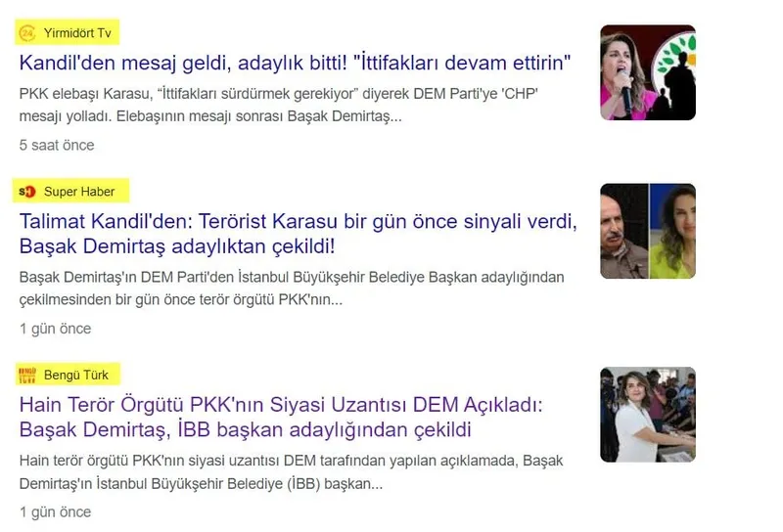This screenshot has width=783, height=532.
Task: Click the Bengü Türk logo icon
Action: pyautogui.click(x=27, y=375)
